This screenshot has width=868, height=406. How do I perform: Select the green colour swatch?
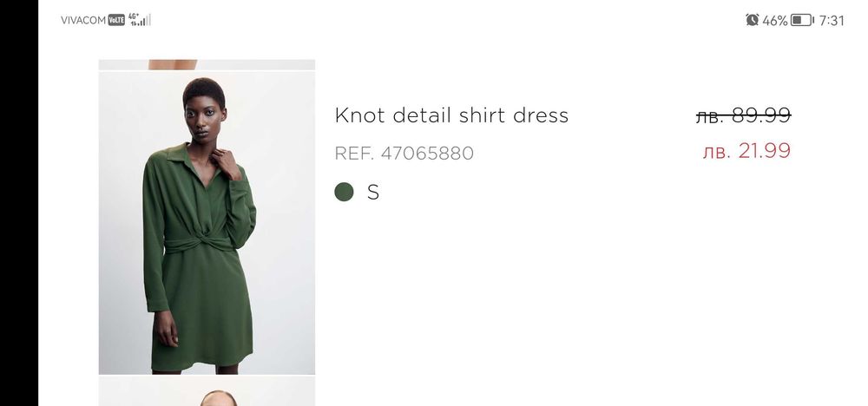pyautogui.click(x=344, y=192)
